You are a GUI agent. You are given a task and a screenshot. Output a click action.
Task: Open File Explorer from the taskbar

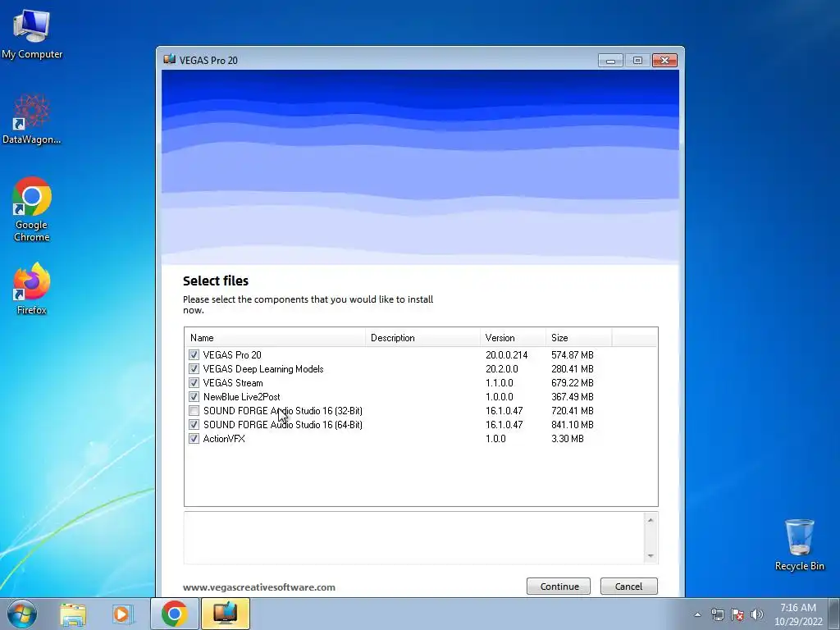(x=73, y=614)
